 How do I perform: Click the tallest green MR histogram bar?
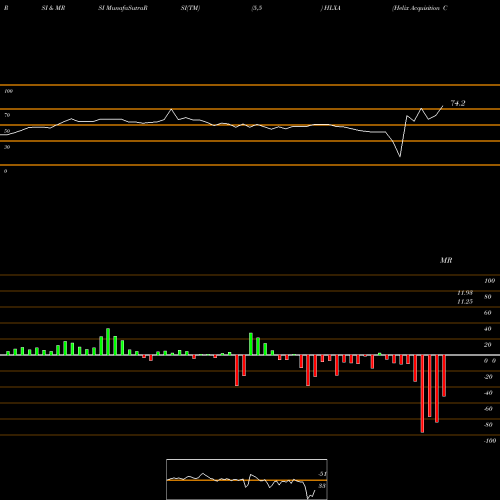point(108,342)
